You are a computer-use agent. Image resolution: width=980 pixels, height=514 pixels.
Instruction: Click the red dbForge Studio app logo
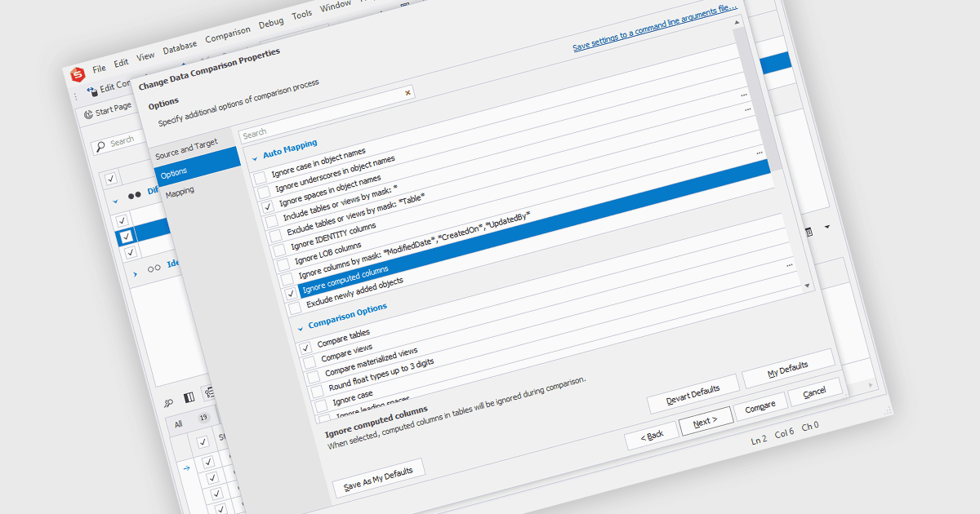pos(78,74)
